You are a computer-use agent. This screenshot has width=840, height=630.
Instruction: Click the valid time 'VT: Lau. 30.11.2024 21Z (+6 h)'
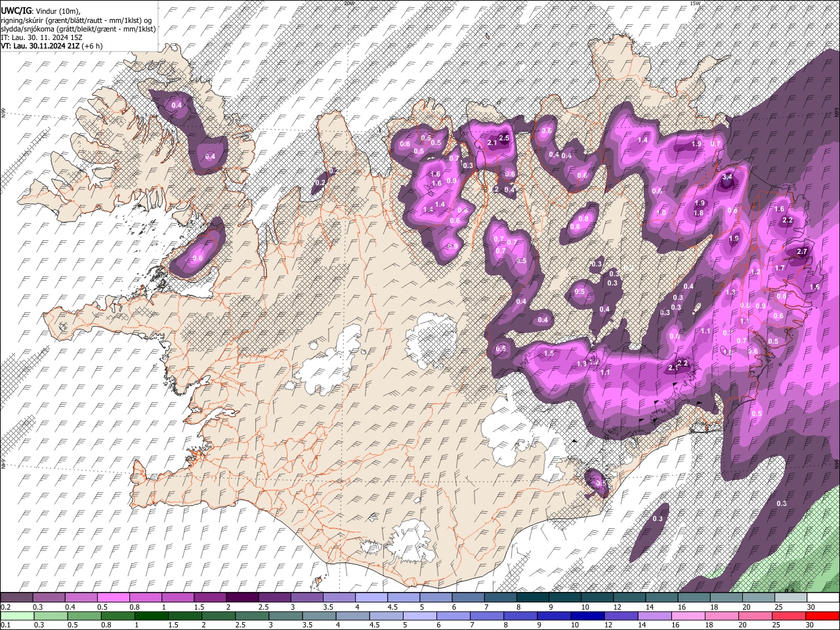(52, 46)
